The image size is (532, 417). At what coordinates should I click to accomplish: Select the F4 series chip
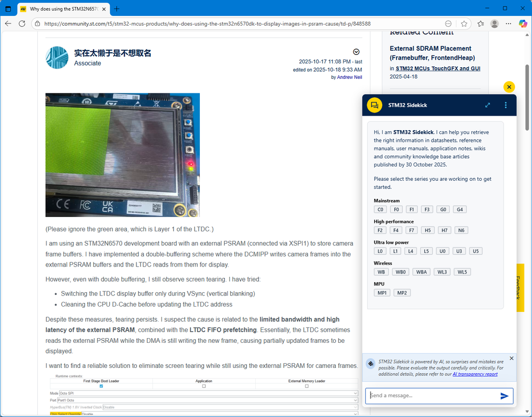click(396, 230)
